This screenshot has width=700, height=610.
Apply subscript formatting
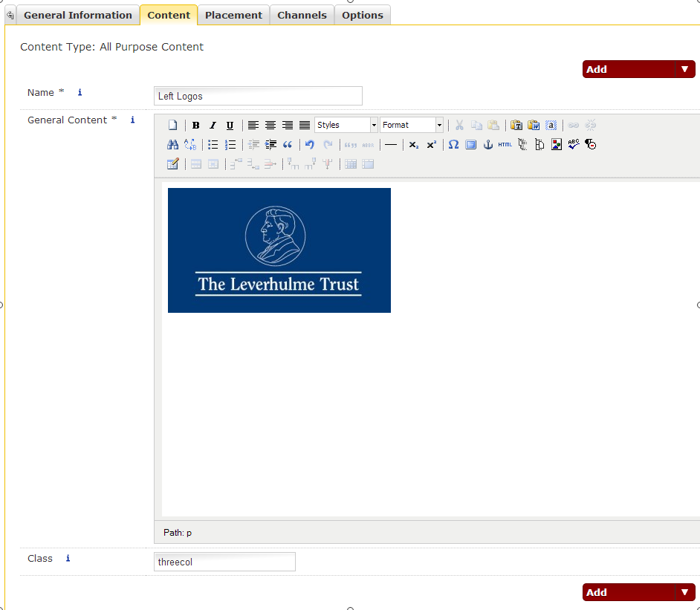tap(414, 145)
